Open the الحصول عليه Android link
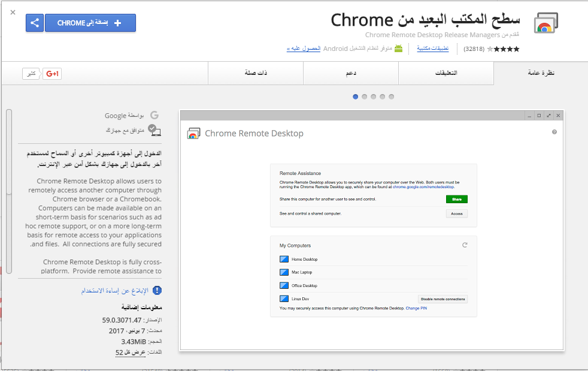 click(x=304, y=49)
